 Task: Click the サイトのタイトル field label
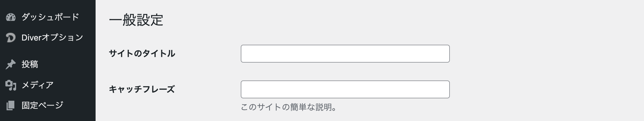coord(142,54)
